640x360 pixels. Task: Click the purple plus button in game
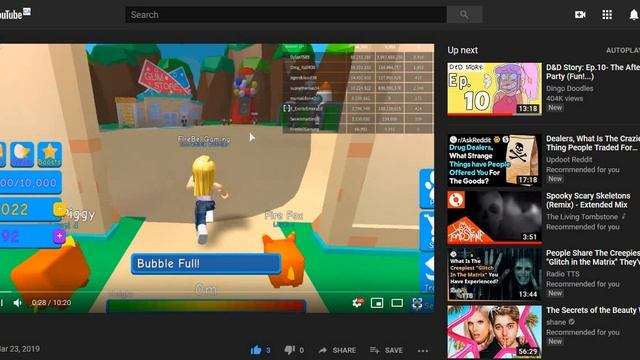pyautogui.click(x=60, y=236)
